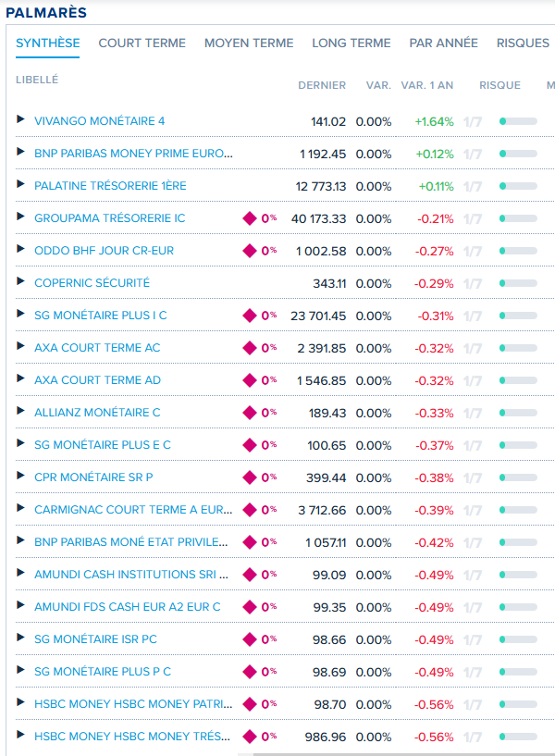Image resolution: width=555 pixels, height=756 pixels.
Task: Click risk gauge bar for VIVANGO MONÉTAIRE 4
Action: [518, 121]
